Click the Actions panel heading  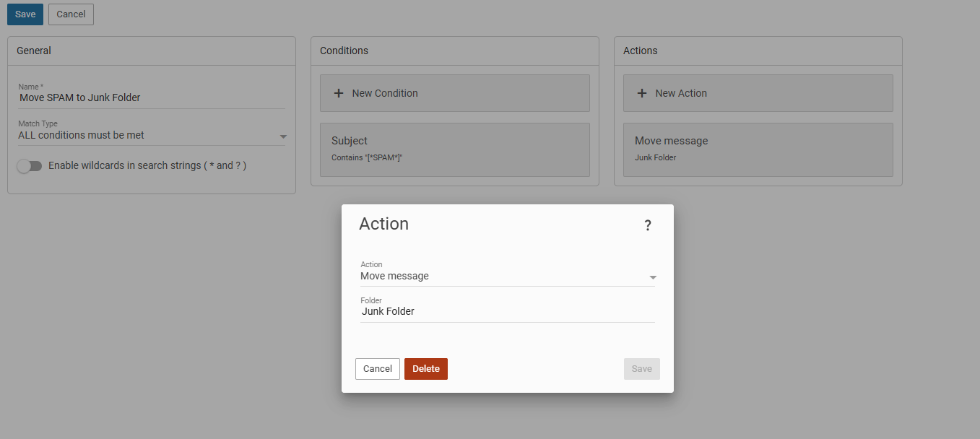pos(641,51)
